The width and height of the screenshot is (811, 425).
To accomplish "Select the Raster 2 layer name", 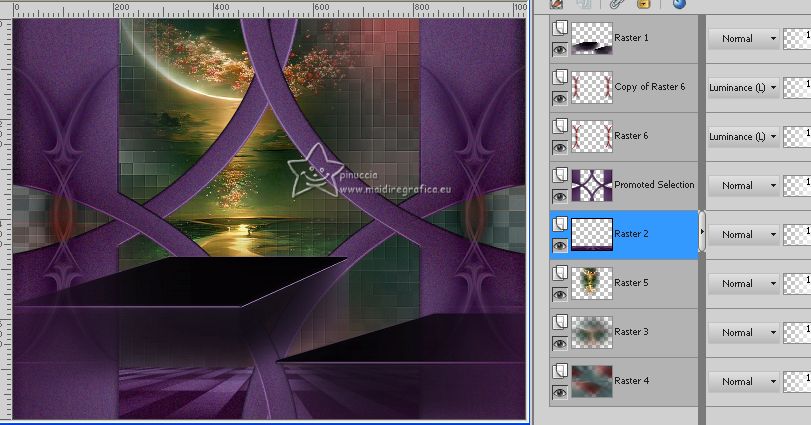I will (631, 234).
